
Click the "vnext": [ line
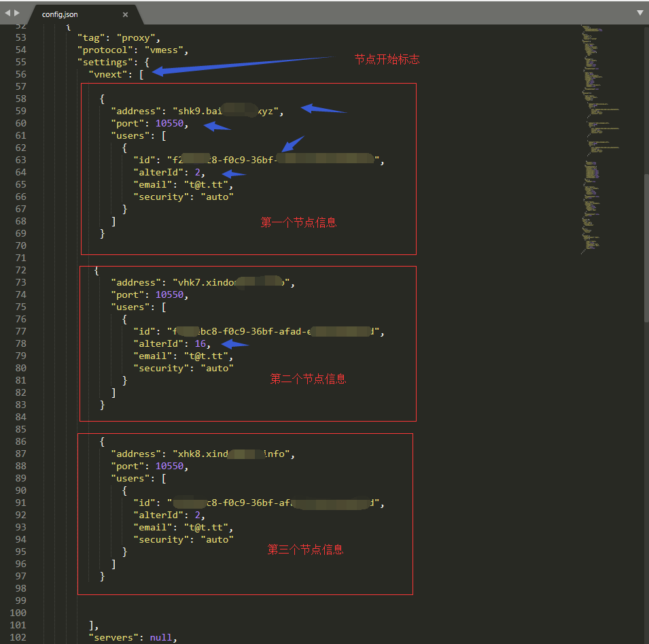(116, 75)
